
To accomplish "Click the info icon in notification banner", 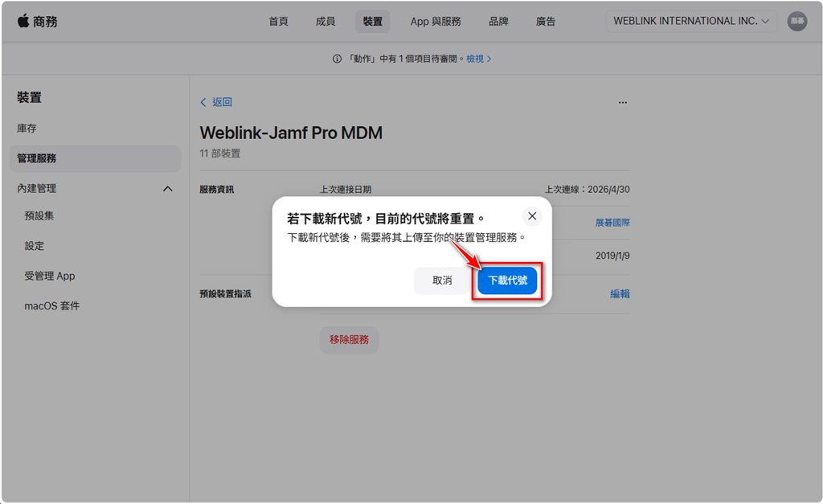I will point(337,59).
